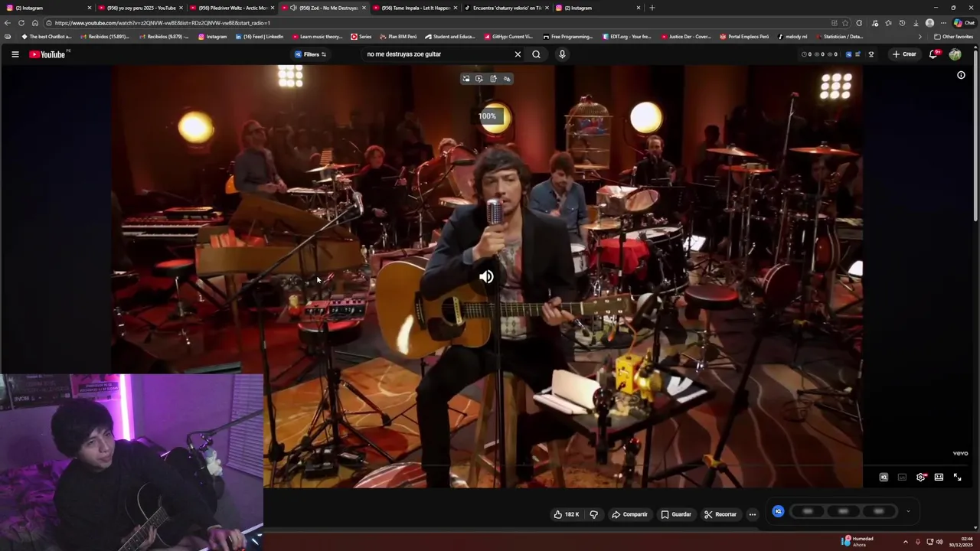Click the first icon in video overlay toolbar
Viewport: 980px width, 551px height.
(x=465, y=79)
